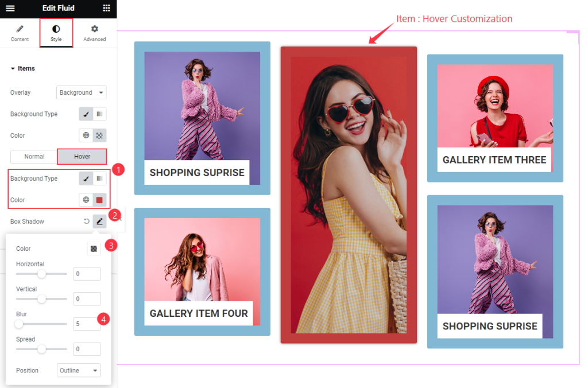Switch to the Advanced tab

click(95, 33)
